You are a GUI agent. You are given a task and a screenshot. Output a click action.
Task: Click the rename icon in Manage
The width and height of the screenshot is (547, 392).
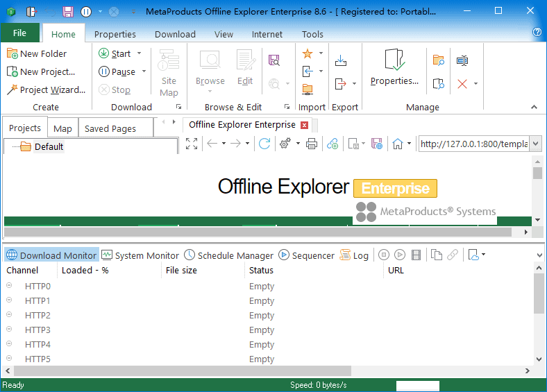[x=462, y=60]
